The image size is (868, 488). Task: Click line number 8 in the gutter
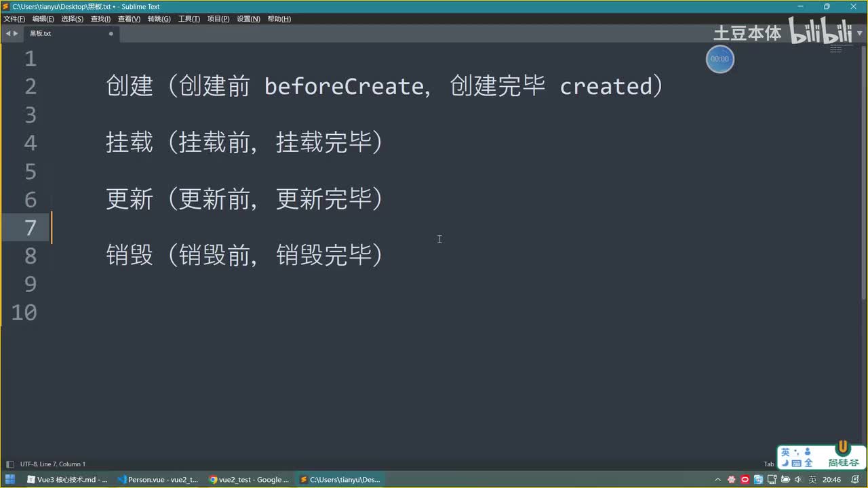tap(31, 256)
